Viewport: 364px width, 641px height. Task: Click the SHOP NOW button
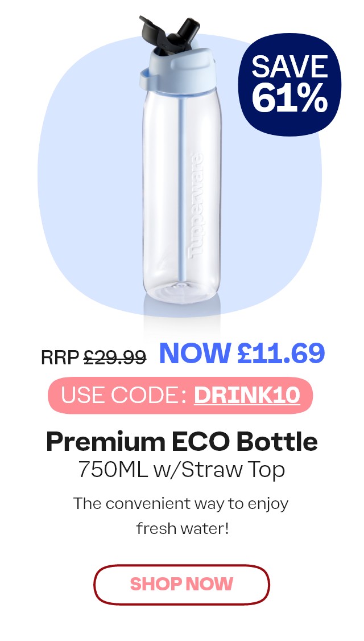(x=182, y=585)
